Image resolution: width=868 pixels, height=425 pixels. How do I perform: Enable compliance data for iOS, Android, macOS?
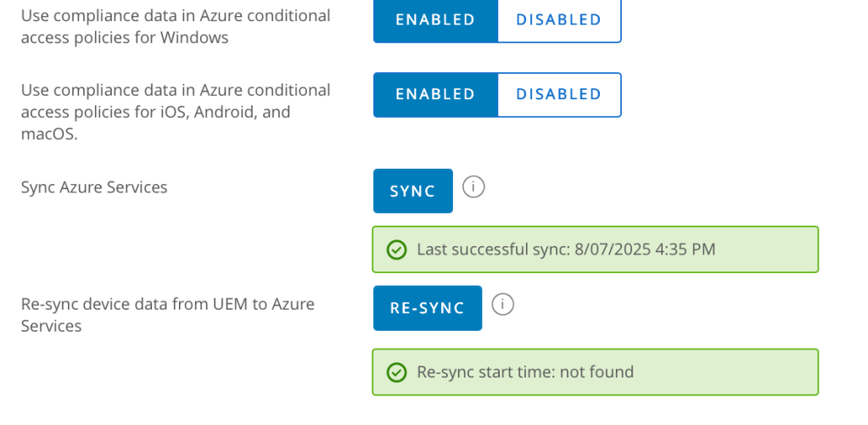(435, 94)
